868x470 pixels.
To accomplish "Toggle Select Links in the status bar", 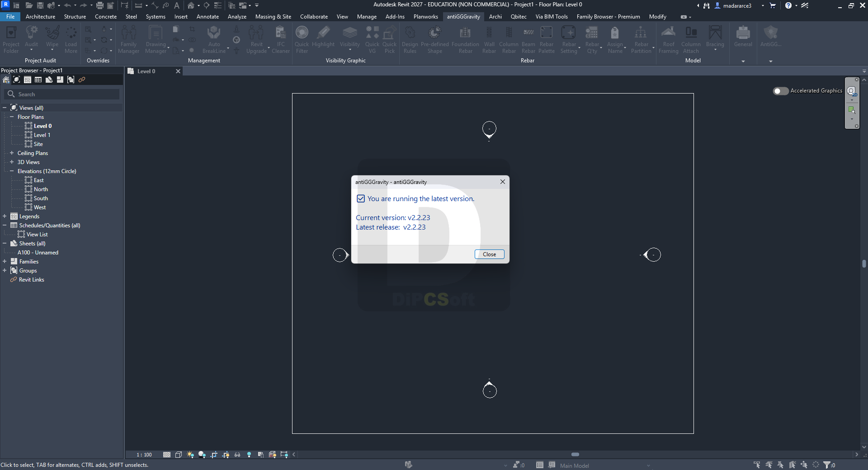I will tap(757, 465).
